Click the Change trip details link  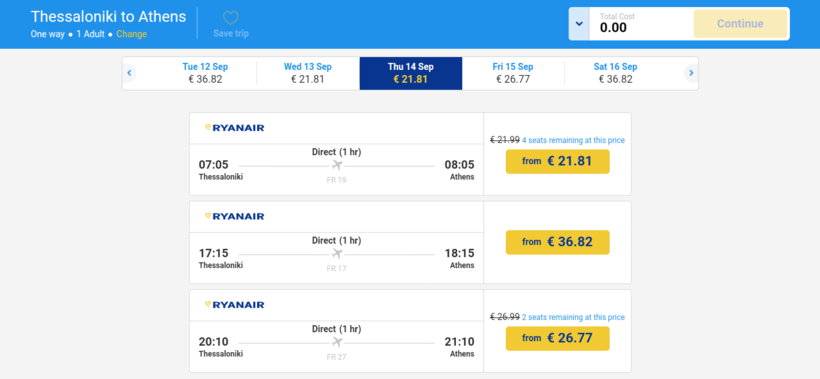click(132, 34)
